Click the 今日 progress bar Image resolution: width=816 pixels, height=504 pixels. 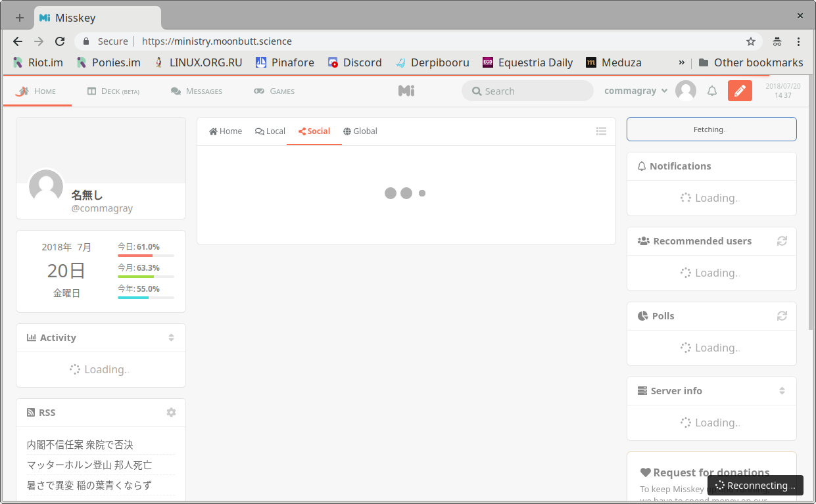pyautogui.click(x=146, y=256)
